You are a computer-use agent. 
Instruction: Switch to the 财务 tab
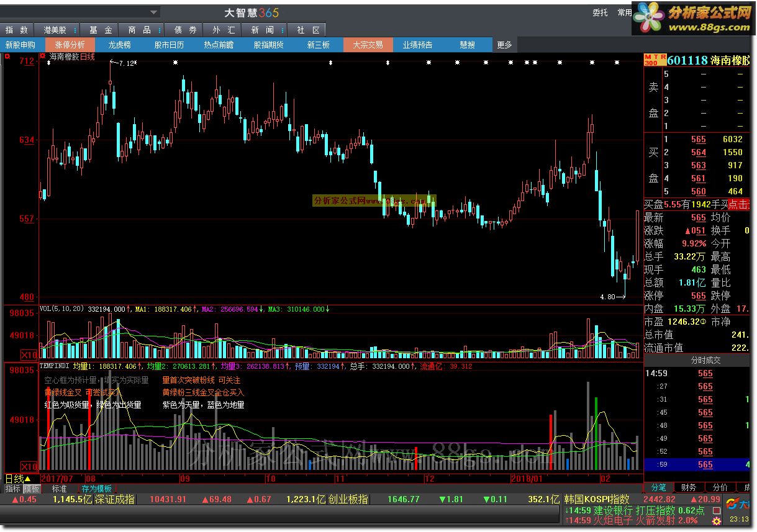[x=688, y=487]
